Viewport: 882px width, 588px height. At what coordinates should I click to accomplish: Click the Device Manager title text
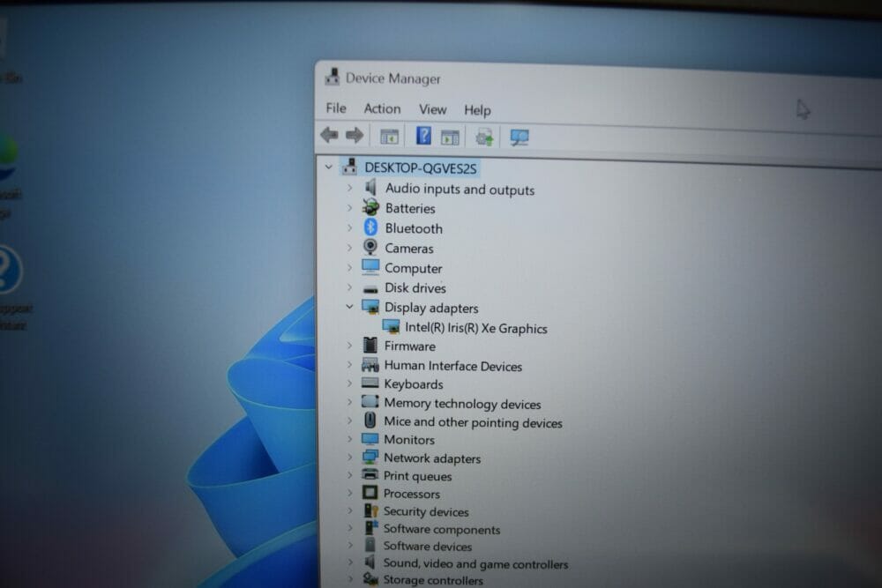click(392, 78)
